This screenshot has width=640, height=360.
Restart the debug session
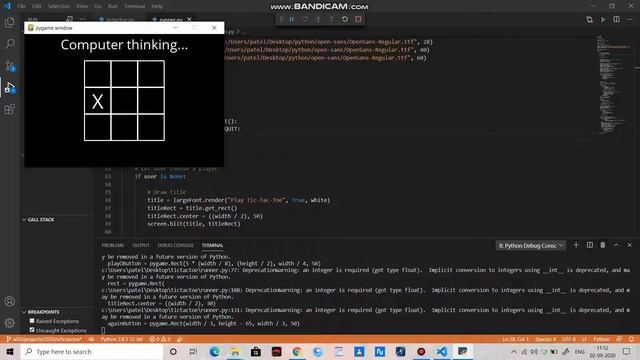click(x=345, y=19)
